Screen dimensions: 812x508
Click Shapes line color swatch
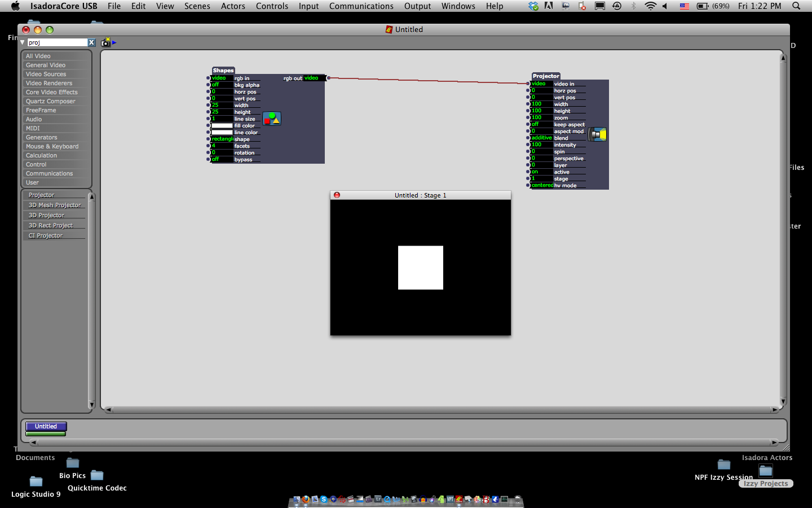[222, 132]
